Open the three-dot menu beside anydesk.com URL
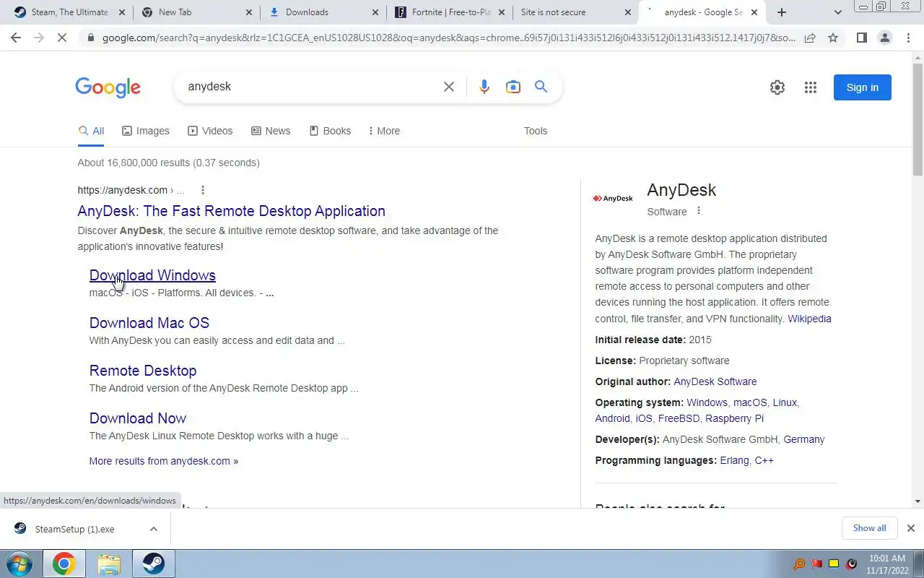The image size is (924, 578). (x=203, y=190)
